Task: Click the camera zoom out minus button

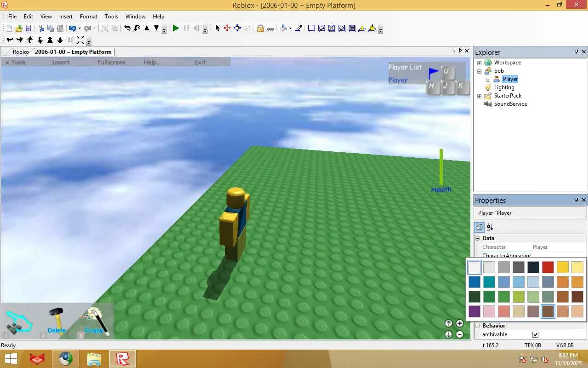Action: click(459, 334)
